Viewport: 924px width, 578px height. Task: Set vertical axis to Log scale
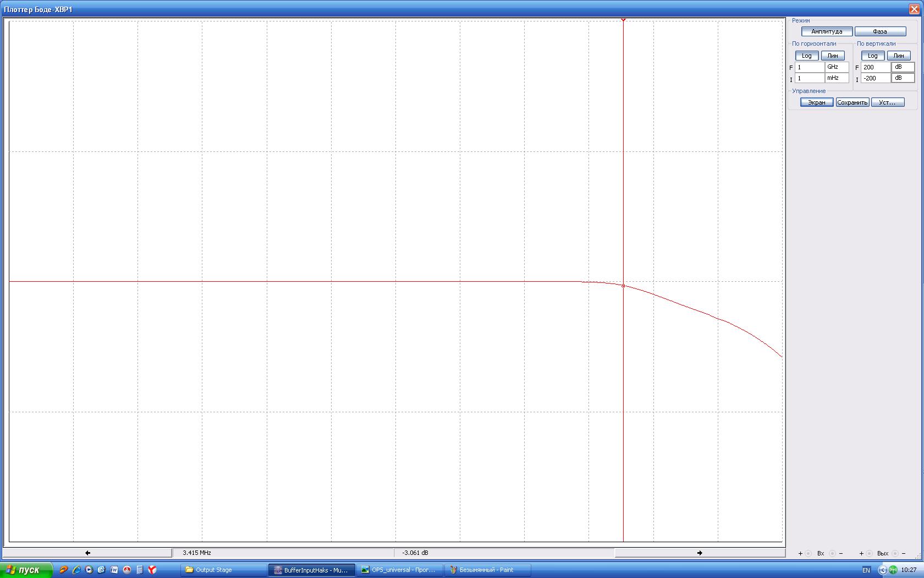(x=873, y=56)
